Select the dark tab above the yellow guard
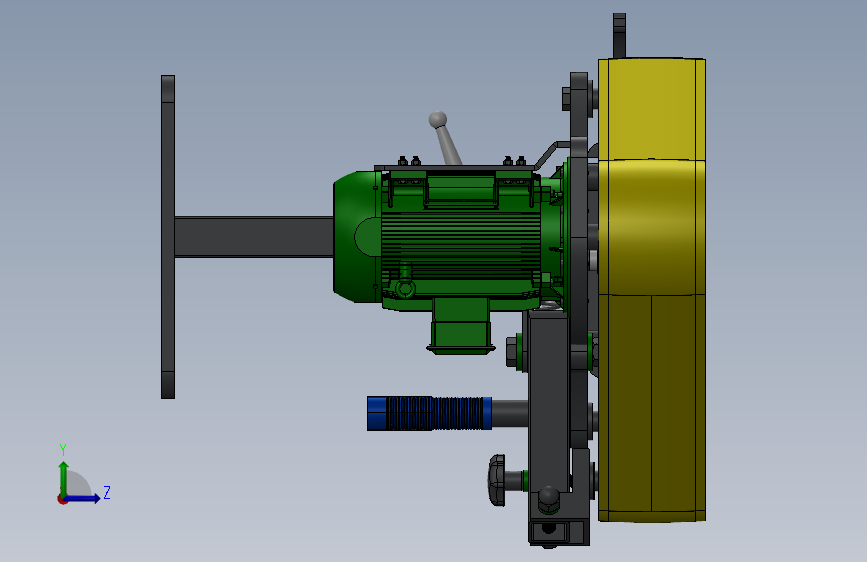Screen dimensions: 867x562 click(x=619, y=35)
